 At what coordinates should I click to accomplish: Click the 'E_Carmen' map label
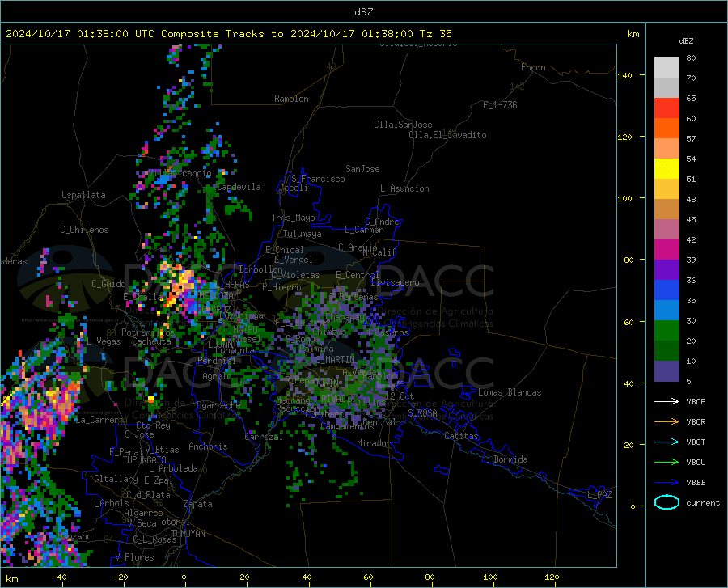364,230
